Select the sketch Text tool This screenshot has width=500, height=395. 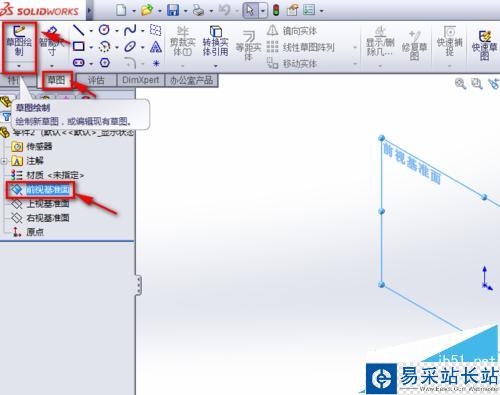coord(156,47)
